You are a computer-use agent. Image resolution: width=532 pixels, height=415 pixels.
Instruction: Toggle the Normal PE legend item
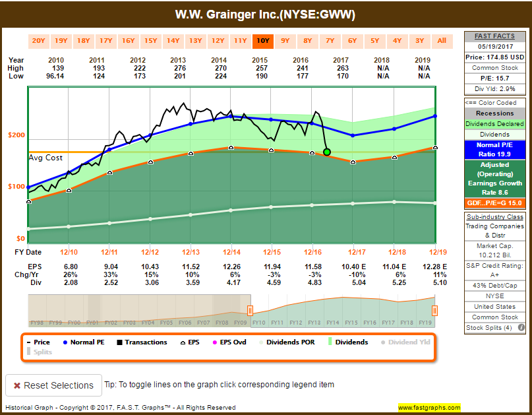(x=84, y=342)
